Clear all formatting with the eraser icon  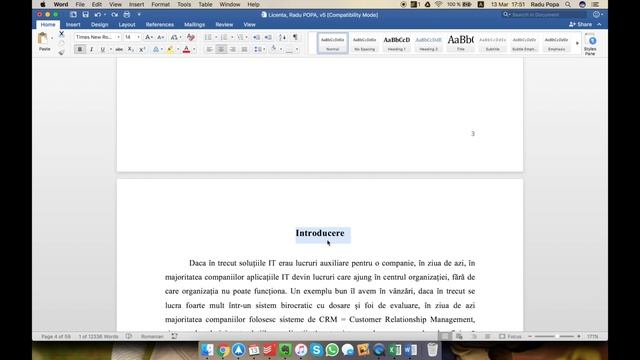pyautogui.click(x=191, y=37)
